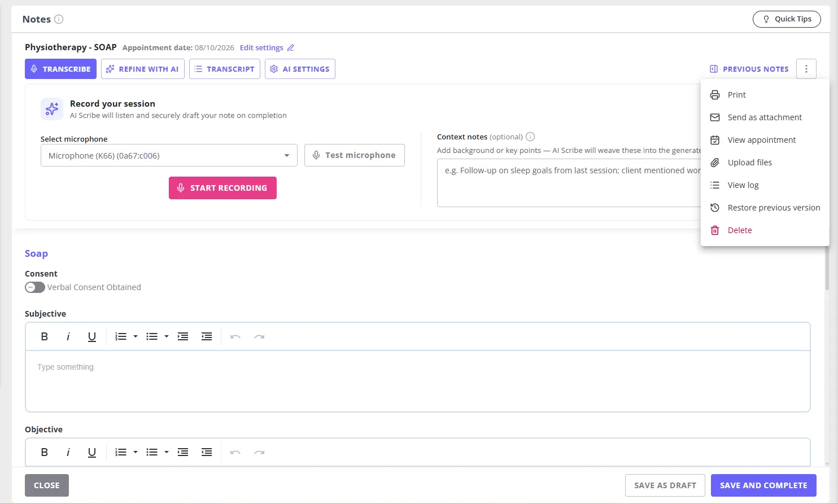The height and width of the screenshot is (504, 838).
Task: Increase indent in Subjective editor
Action: tap(183, 337)
